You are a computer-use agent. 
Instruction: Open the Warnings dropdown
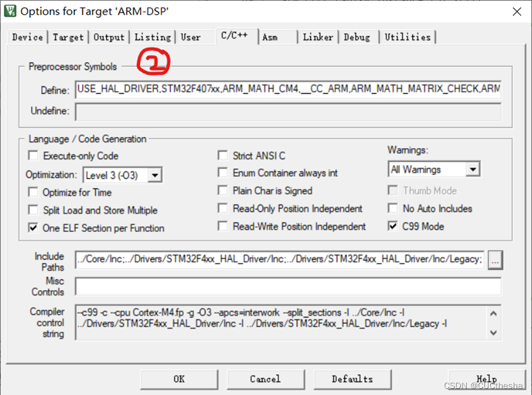pyautogui.click(x=472, y=169)
